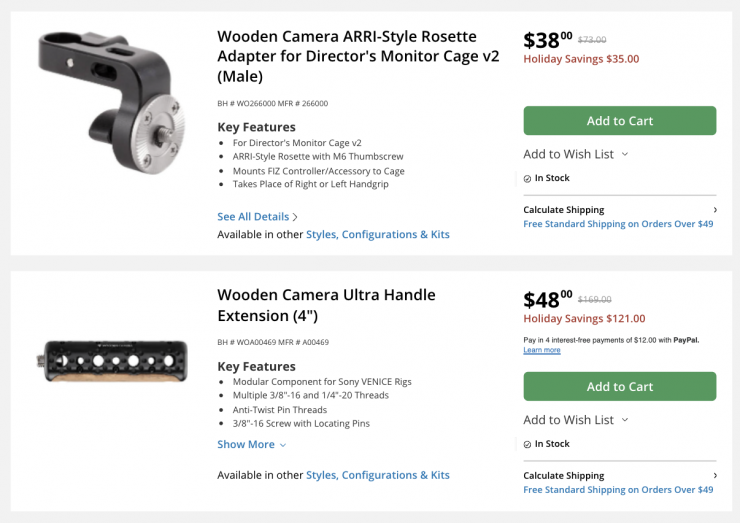
Task: Open Wooden Camera ARRI-Style Rosette Adapter title
Action: click(x=358, y=56)
